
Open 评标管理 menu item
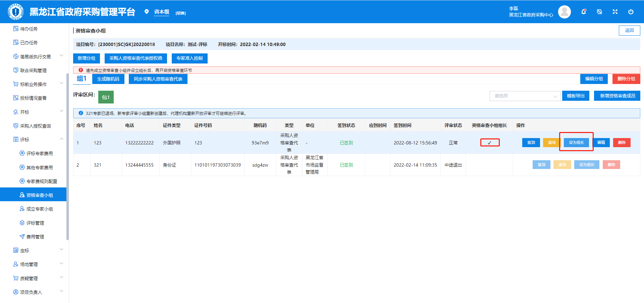33,223
